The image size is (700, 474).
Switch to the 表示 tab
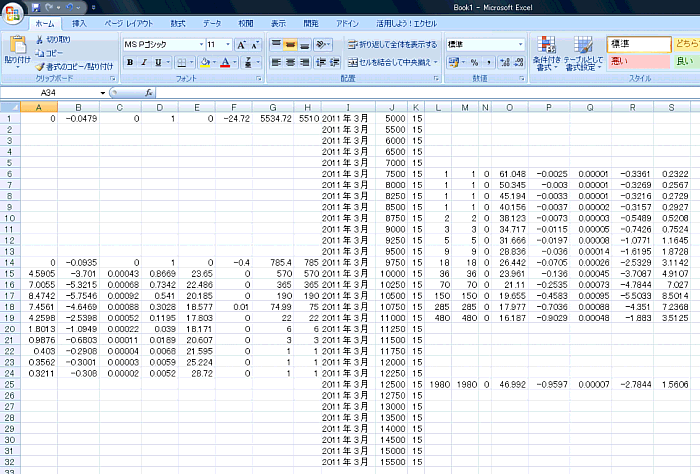click(x=278, y=24)
